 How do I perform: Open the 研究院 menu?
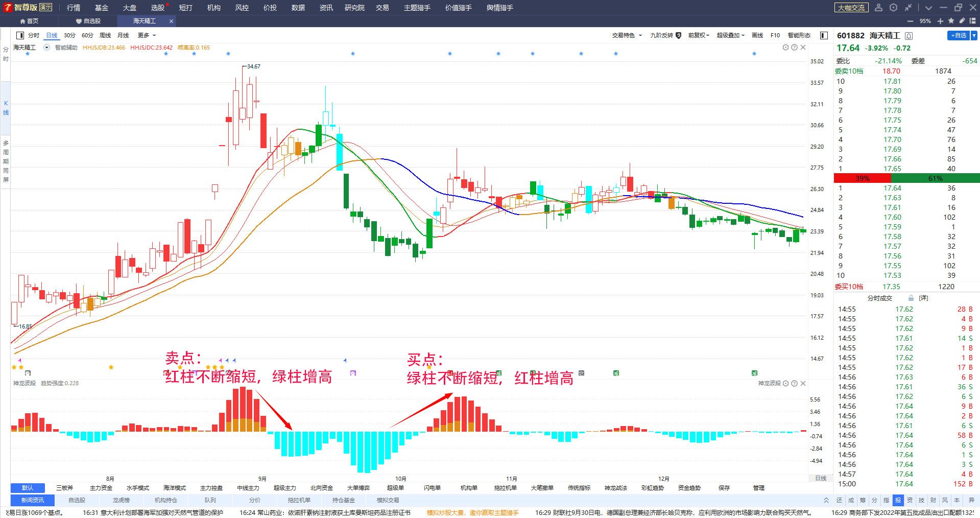(354, 8)
